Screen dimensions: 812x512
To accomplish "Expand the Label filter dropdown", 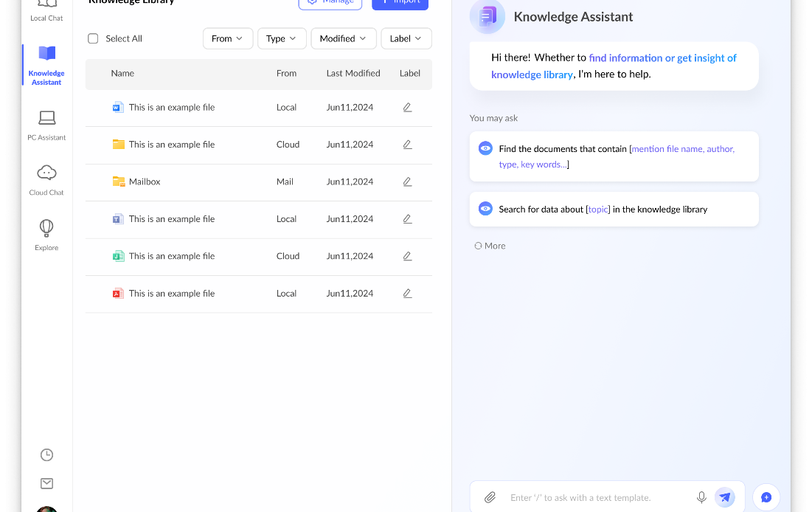I will click(x=406, y=38).
